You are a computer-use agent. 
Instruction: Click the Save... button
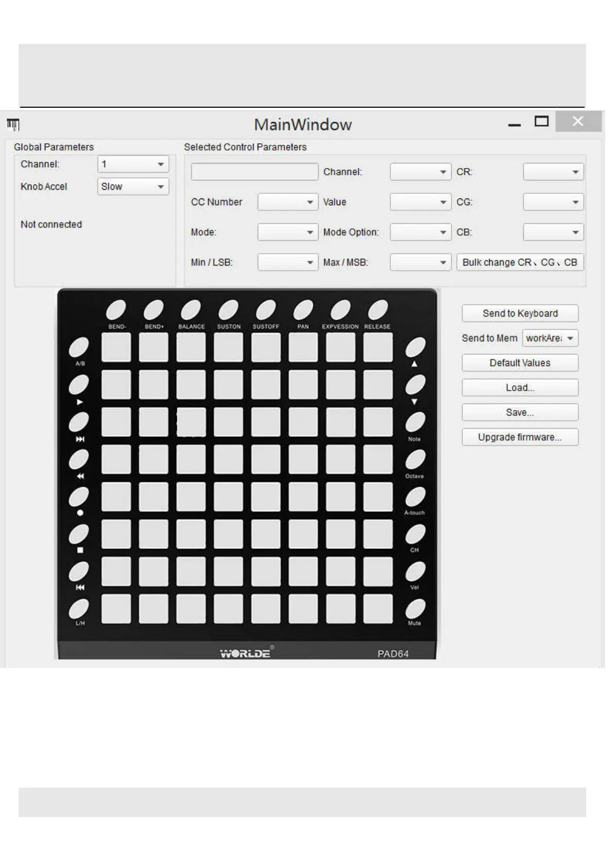520,412
